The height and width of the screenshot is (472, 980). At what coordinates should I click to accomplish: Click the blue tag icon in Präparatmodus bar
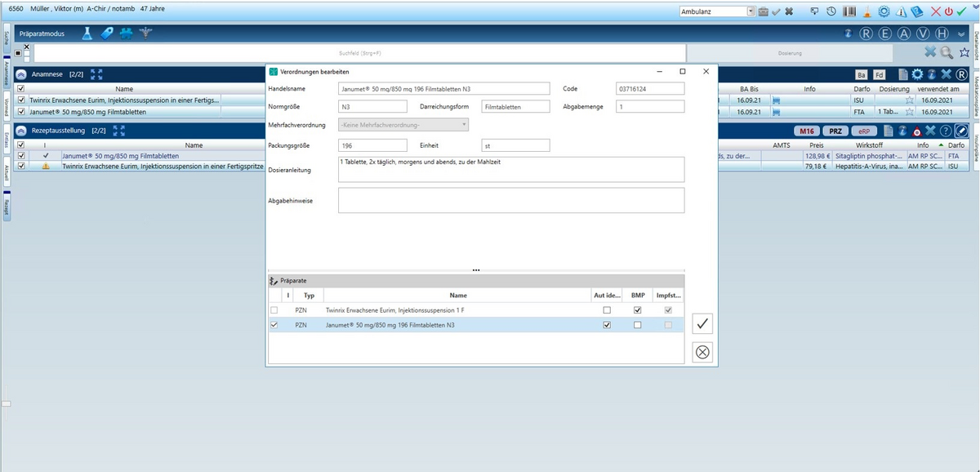(x=107, y=33)
